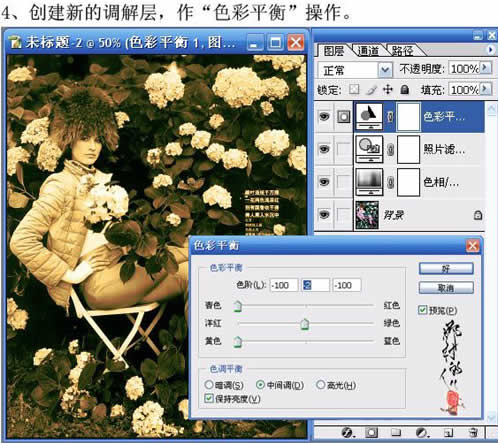
Task: Switch to the 通道 tab
Action: point(368,51)
